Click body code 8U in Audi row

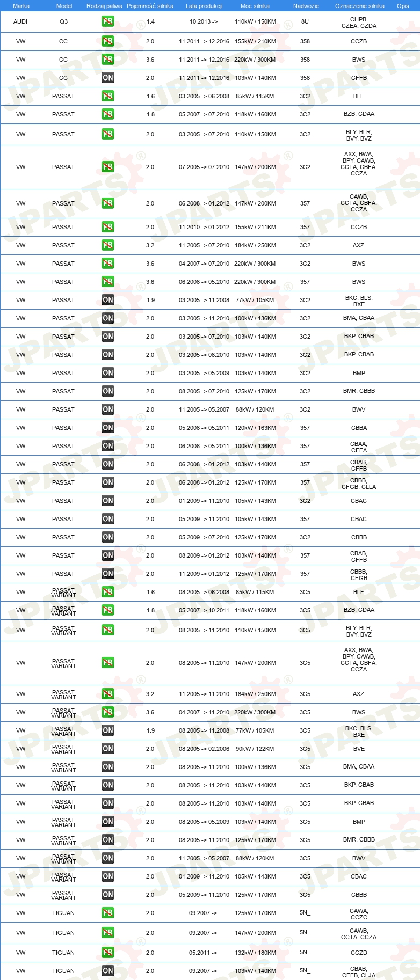[305, 22]
